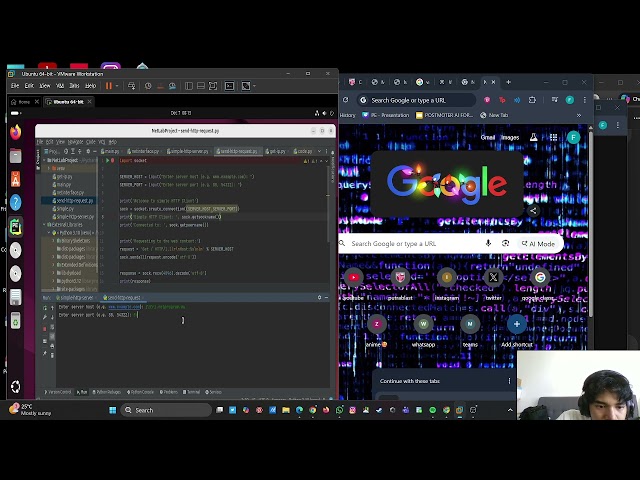
Task: Show applications via Ubuntu dock grid icon
Action: 16,386
